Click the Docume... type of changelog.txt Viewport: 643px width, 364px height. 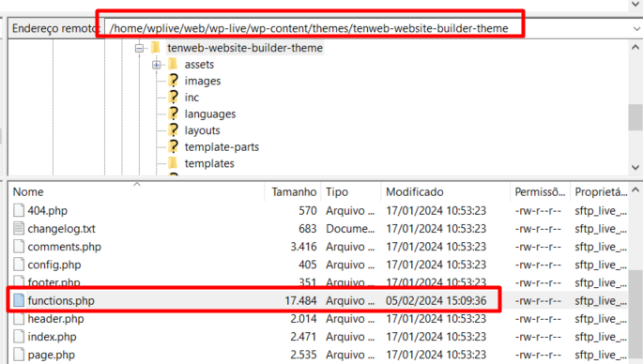pyautogui.click(x=350, y=229)
